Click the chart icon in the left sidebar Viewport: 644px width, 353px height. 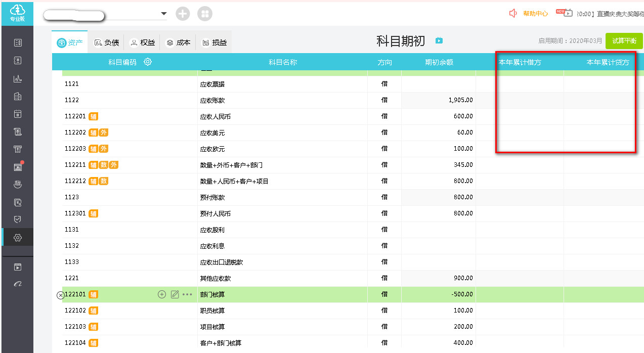(18, 78)
